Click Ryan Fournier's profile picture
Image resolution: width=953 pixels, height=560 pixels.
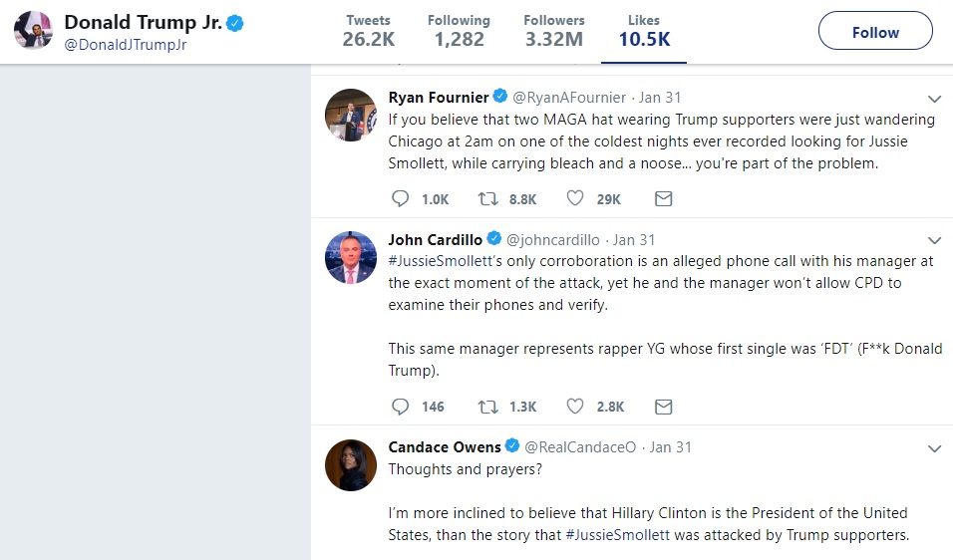[350, 116]
